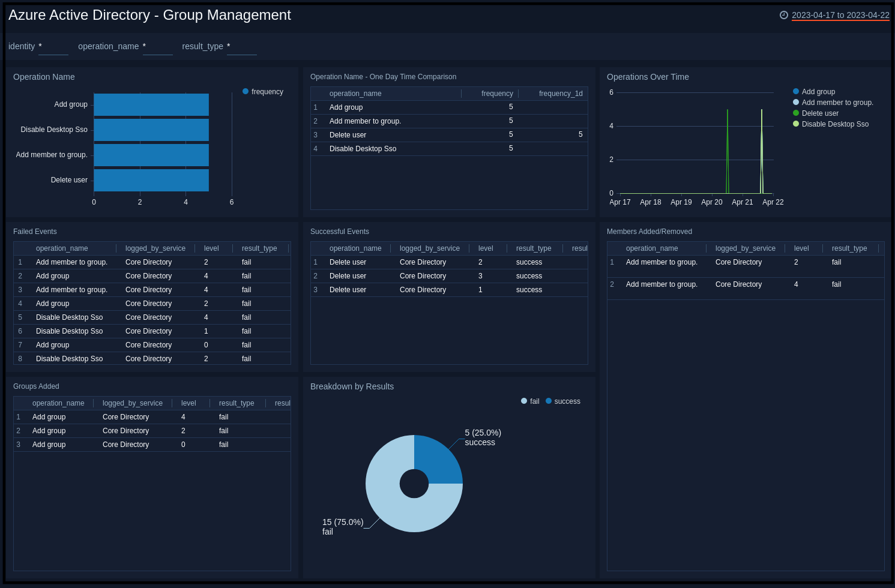Click the Failed Events panel title
This screenshot has height=588, width=895.
click(35, 232)
